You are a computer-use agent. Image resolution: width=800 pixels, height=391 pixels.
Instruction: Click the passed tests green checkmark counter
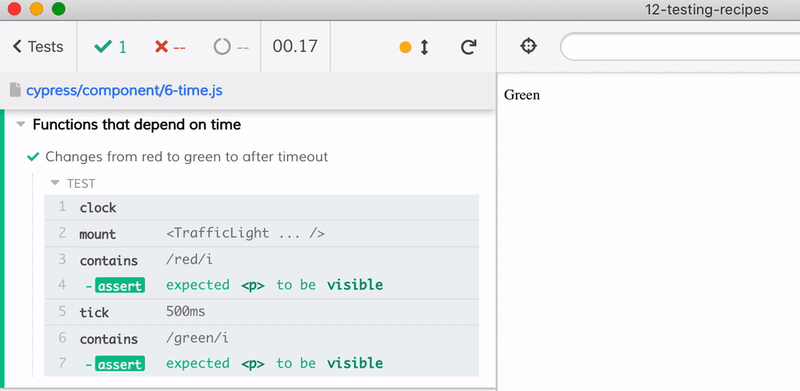(x=110, y=47)
